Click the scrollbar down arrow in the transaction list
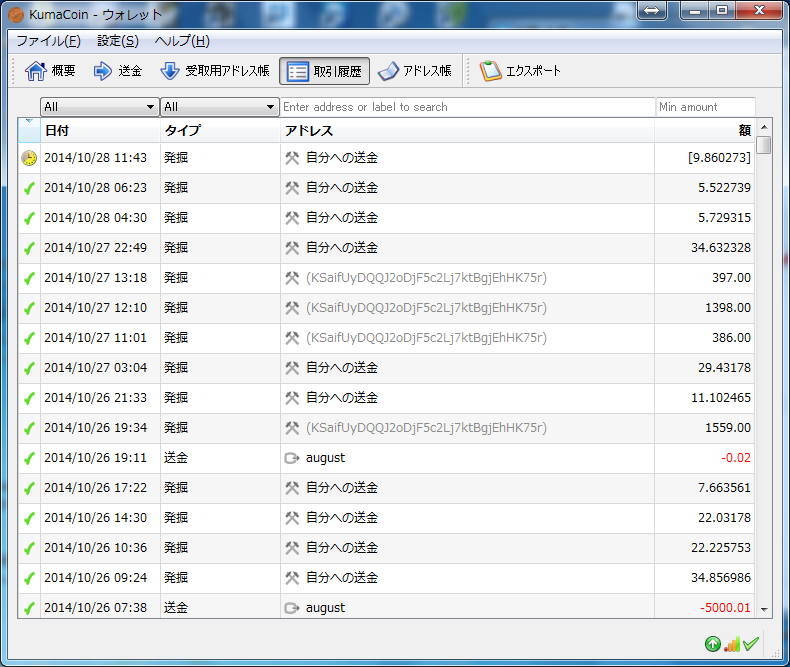 [764, 609]
